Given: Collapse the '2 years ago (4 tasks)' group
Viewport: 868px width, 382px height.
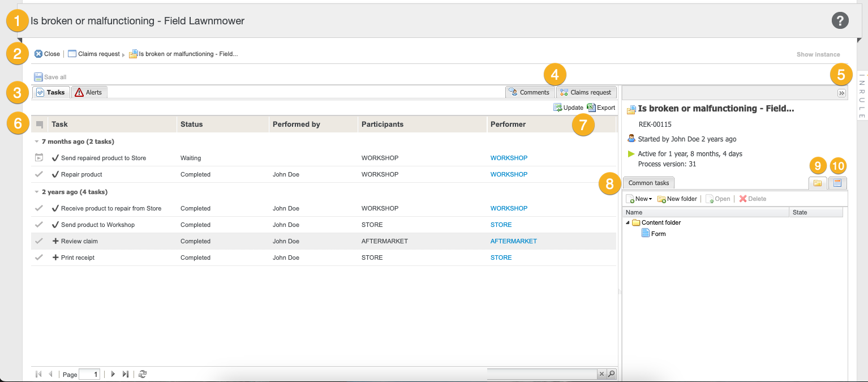Looking at the screenshot, I should [x=37, y=192].
